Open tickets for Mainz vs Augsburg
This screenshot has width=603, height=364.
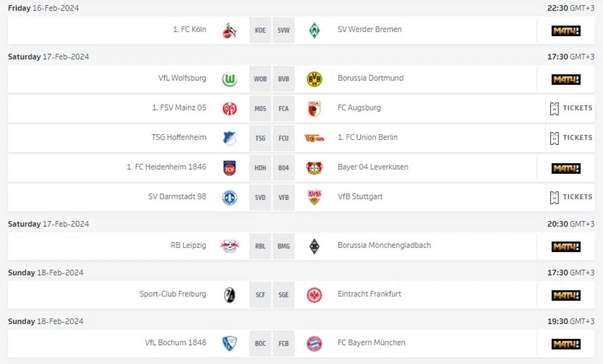click(571, 109)
